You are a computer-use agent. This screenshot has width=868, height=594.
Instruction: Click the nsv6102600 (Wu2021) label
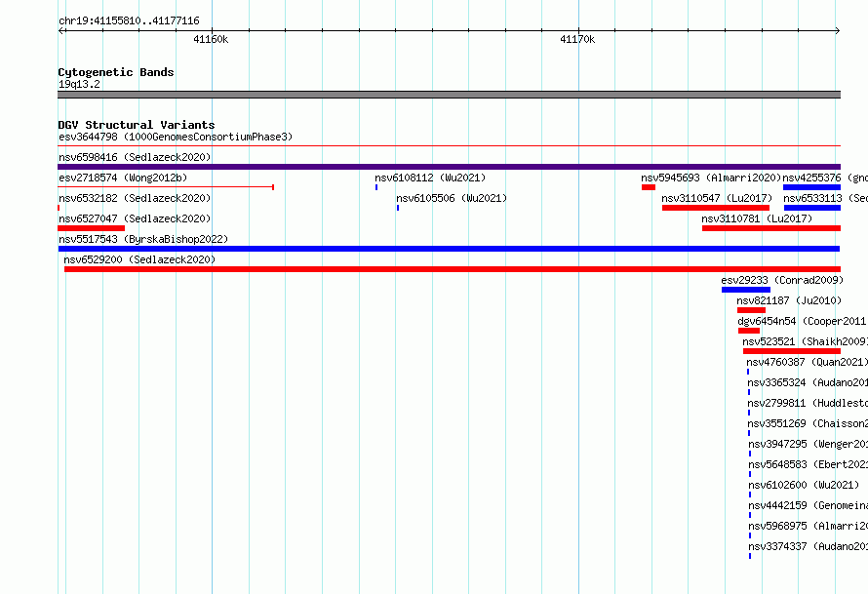tap(804, 485)
